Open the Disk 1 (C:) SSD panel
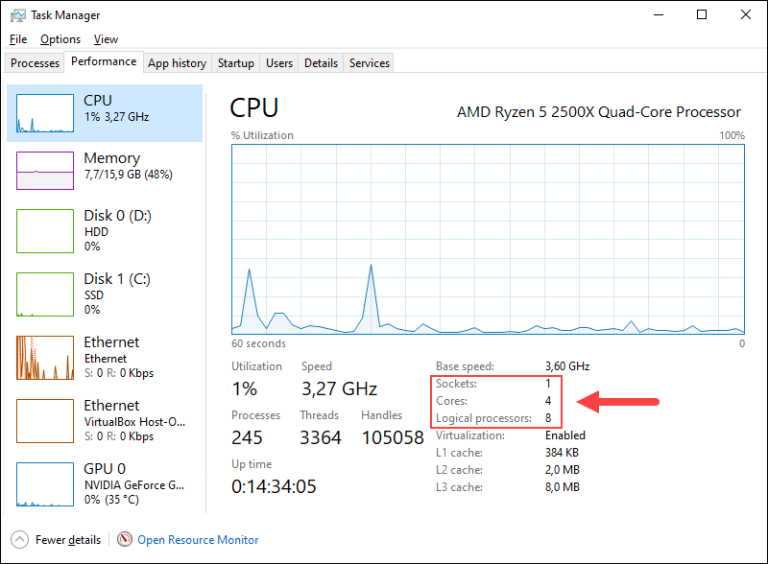Viewport: 768px width, 564px height. tap(108, 293)
